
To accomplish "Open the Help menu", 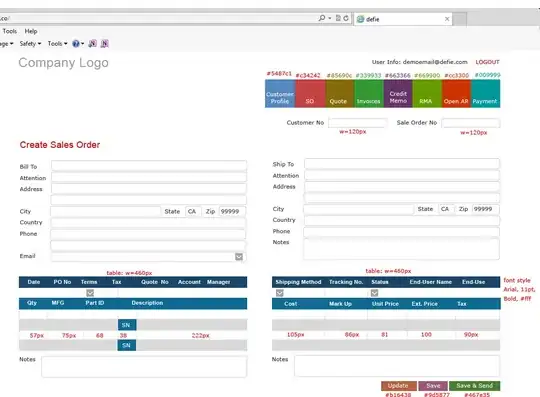I will coord(31,31).
